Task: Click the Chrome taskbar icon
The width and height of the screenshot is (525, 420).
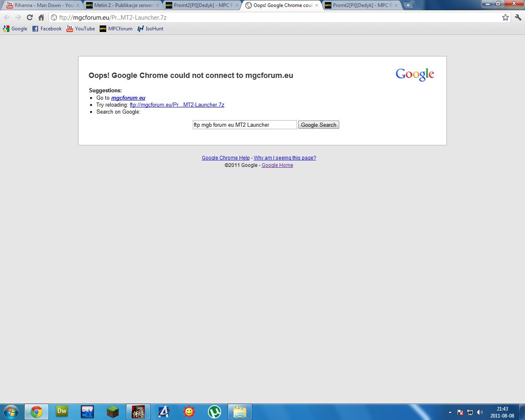Action: tap(37, 412)
